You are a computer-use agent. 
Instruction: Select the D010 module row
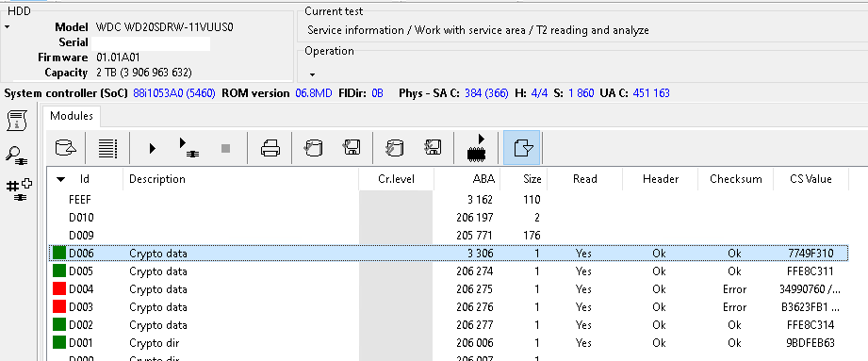click(449, 217)
